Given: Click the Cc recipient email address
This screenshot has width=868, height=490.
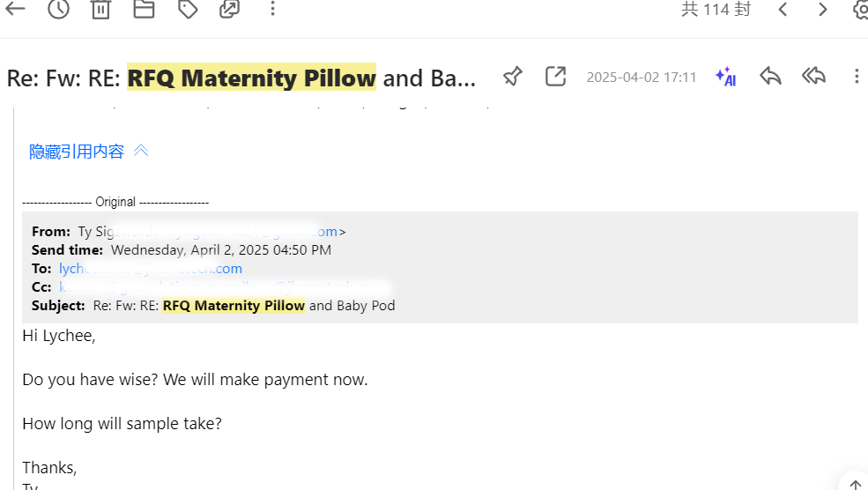Looking at the screenshot, I should (x=220, y=287).
